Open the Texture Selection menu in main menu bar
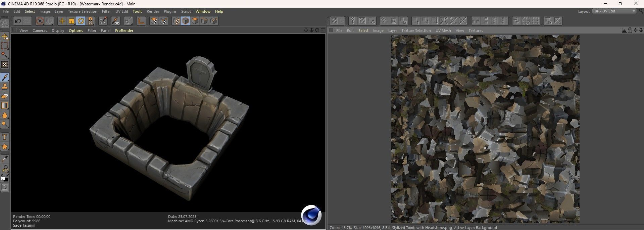This screenshot has height=230, width=644. 83,11
